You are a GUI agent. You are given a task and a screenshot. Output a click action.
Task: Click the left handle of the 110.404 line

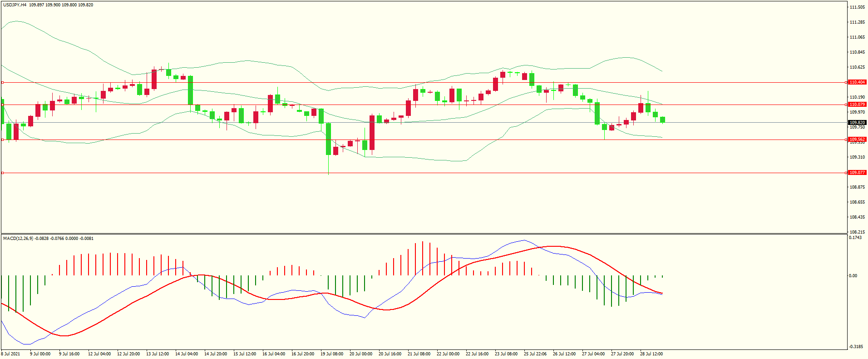pos(2,82)
